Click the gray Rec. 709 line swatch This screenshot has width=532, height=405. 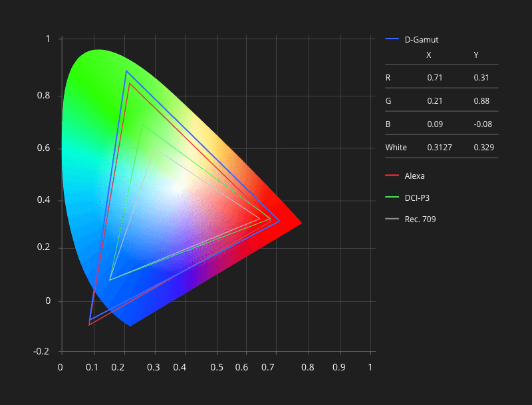392,219
